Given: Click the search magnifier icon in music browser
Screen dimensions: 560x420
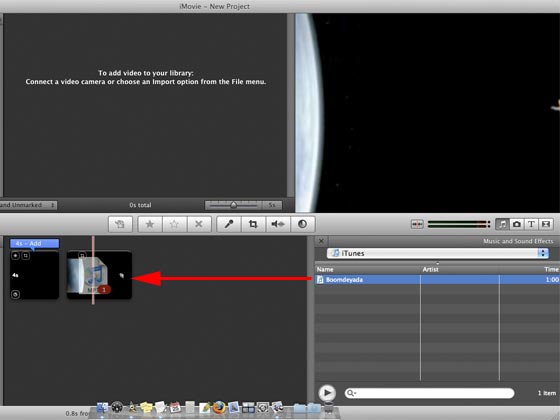Looking at the screenshot, I should [351, 393].
